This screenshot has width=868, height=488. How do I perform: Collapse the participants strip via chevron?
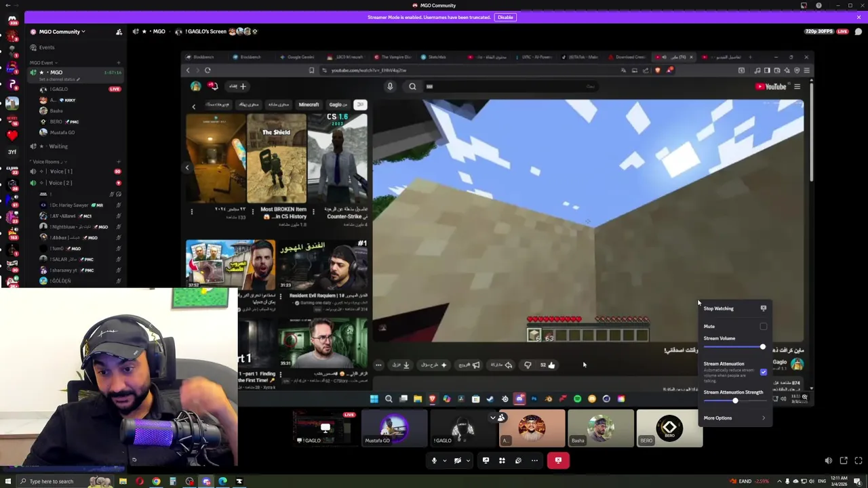point(493,418)
